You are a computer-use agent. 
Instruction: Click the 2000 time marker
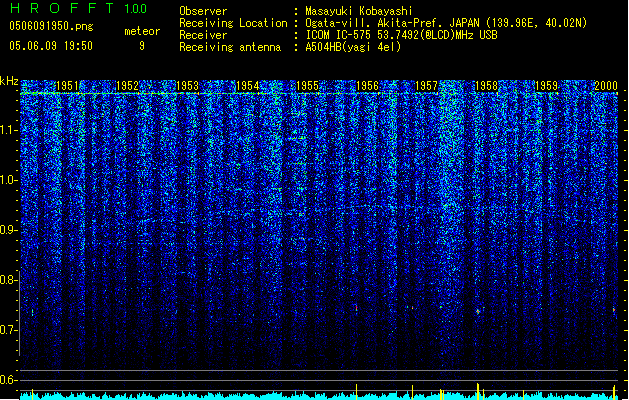point(606,86)
